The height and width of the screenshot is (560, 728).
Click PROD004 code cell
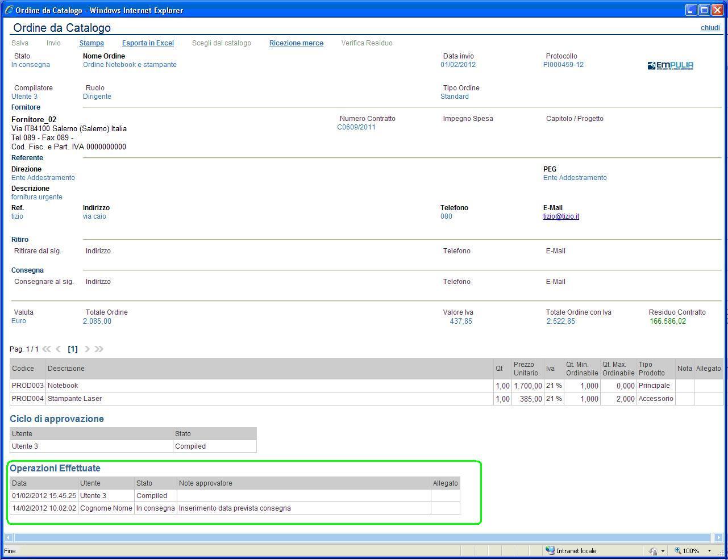(x=28, y=399)
